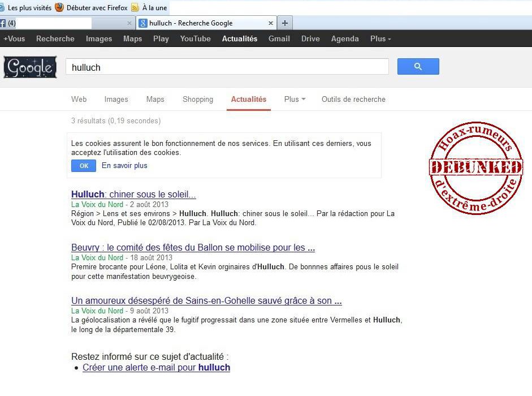This screenshot has height=396, width=532.
Task: Click the Restez informé sur ce sujet text
Action: pyautogui.click(x=150, y=356)
